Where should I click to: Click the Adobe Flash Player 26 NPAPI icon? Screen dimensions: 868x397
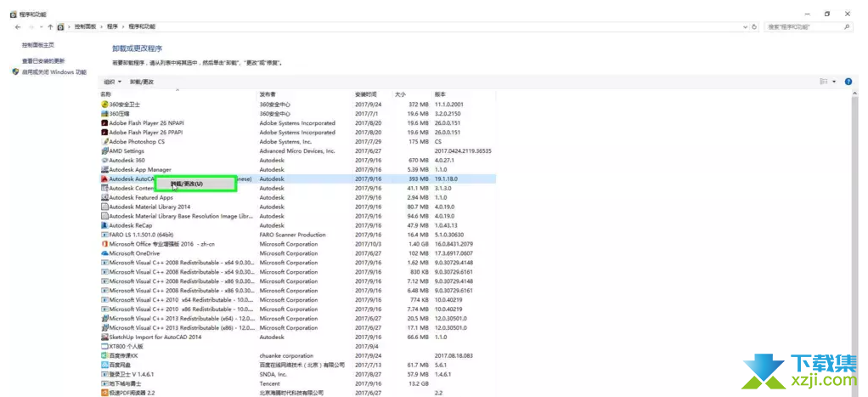click(x=104, y=123)
